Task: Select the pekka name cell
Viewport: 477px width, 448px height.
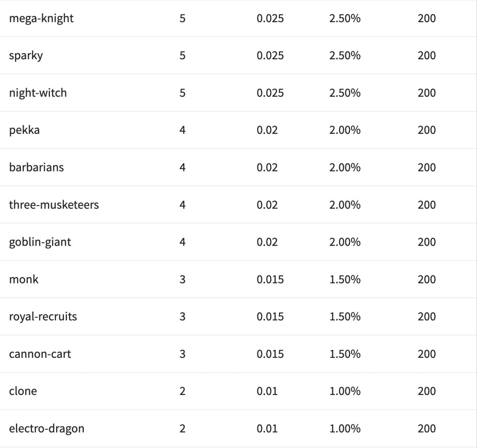Action: tap(24, 130)
